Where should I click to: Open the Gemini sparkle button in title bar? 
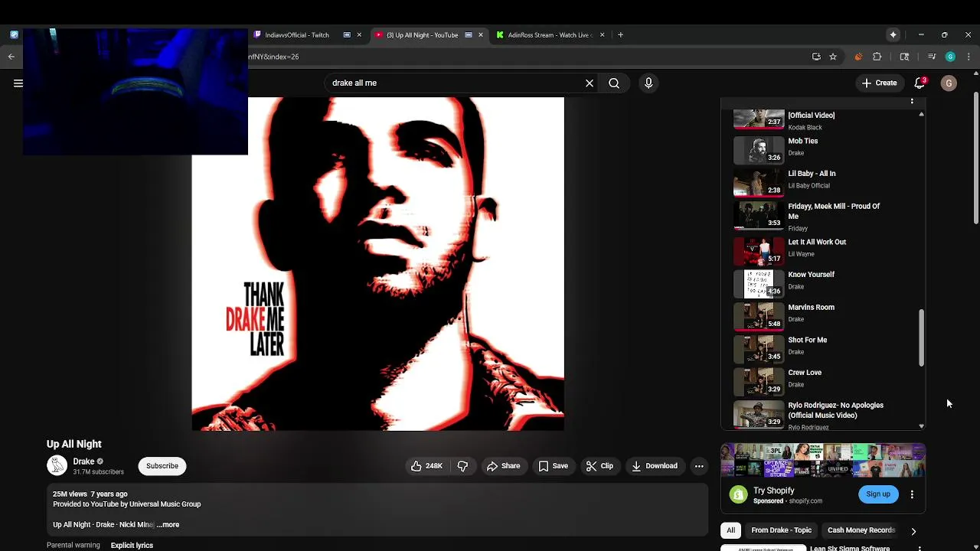pyautogui.click(x=893, y=35)
